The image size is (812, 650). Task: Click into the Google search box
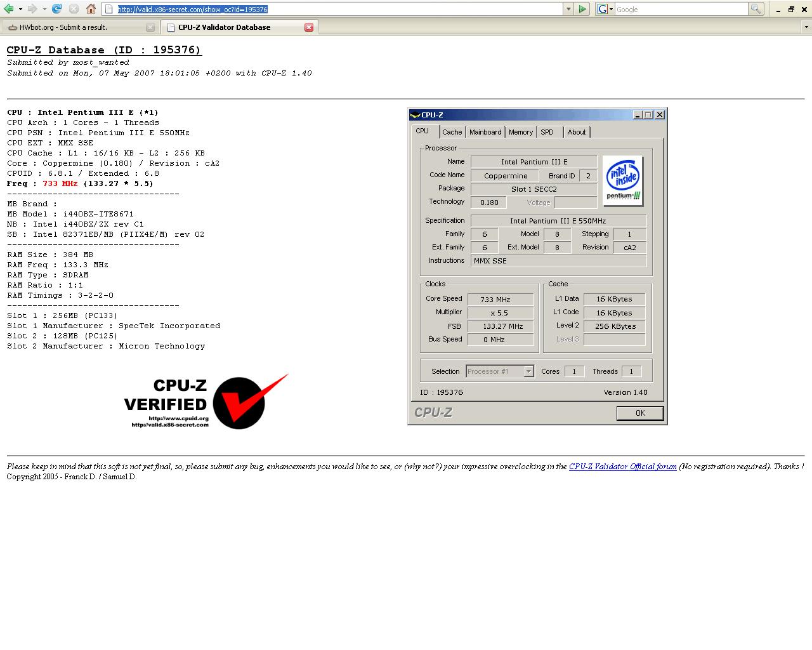(x=681, y=9)
